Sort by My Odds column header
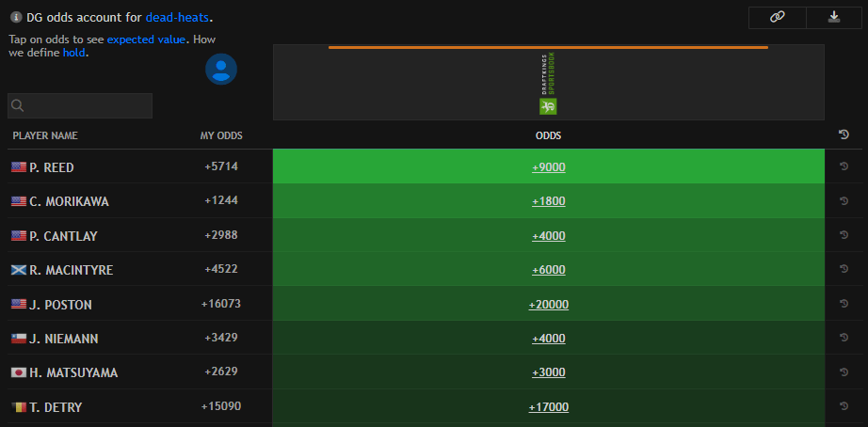 [x=221, y=135]
